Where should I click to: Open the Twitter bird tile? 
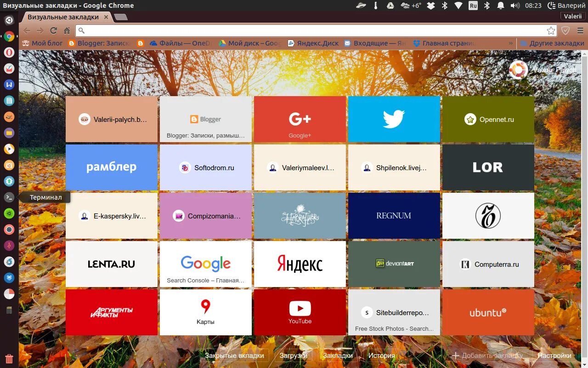[394, 119]
